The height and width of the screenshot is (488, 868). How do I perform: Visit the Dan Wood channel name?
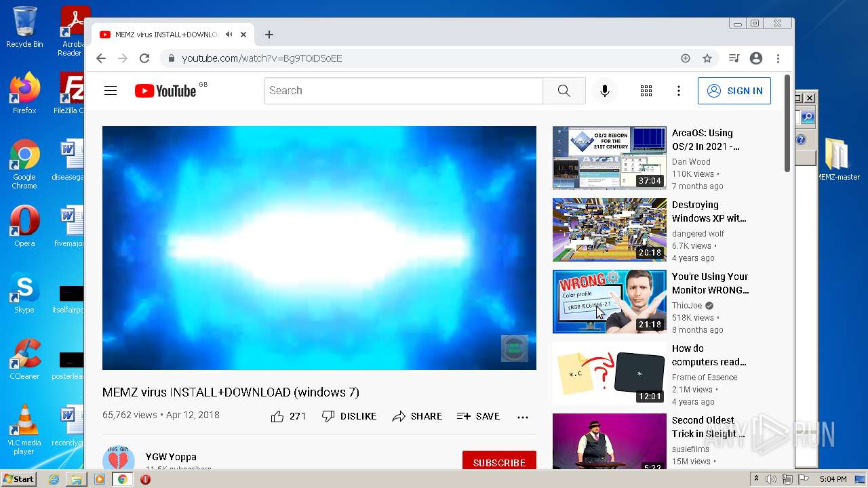tap(691, 162)
